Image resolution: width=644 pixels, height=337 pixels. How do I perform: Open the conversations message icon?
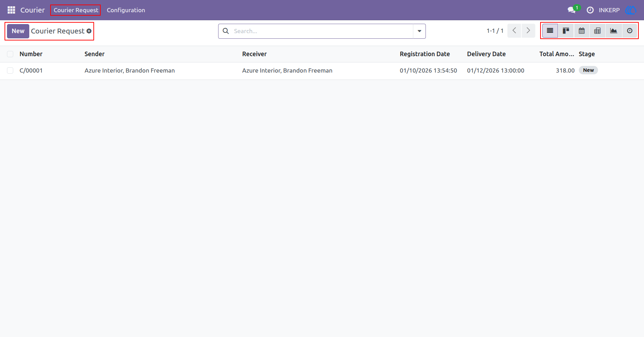(572, 10)
